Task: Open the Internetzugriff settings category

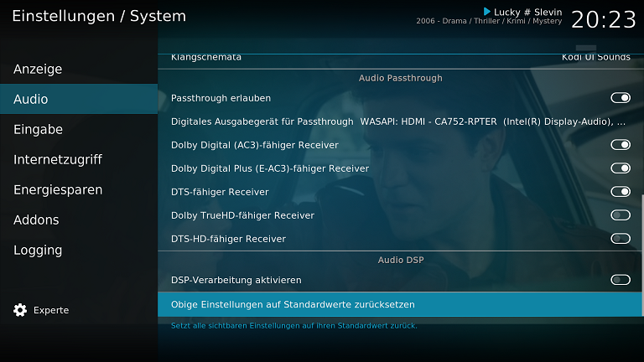Action: point(79,159)
